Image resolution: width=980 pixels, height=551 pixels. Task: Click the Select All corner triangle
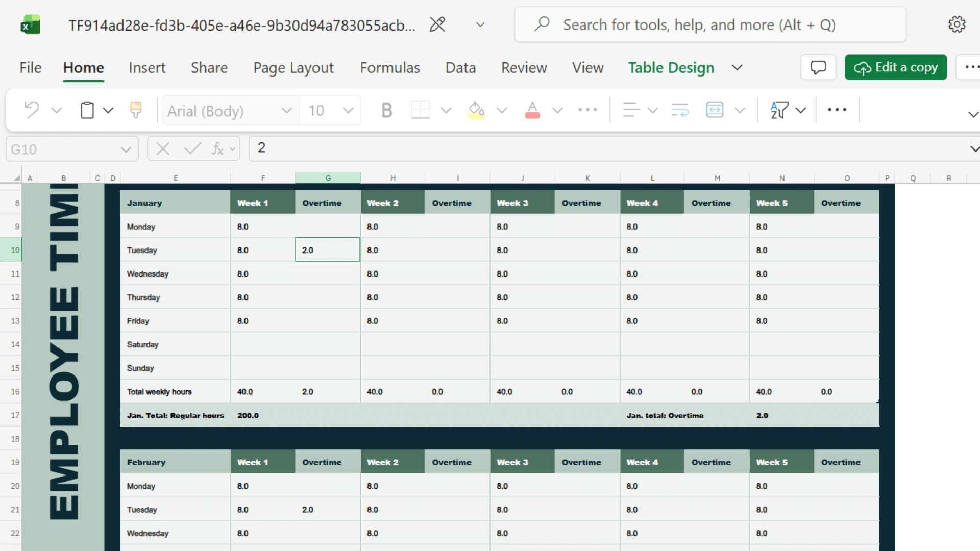click(16, 178)
